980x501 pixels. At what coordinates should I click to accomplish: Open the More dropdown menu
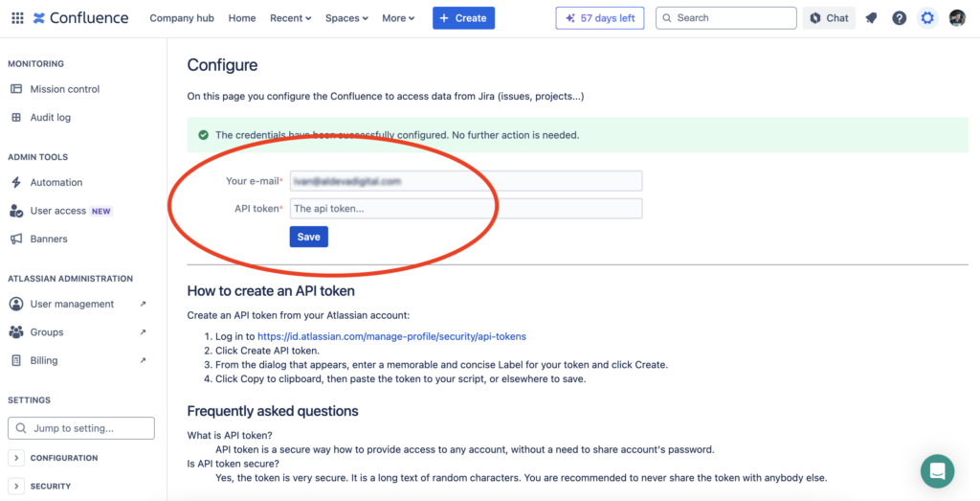pyautogui.click(x=398, y=18)
